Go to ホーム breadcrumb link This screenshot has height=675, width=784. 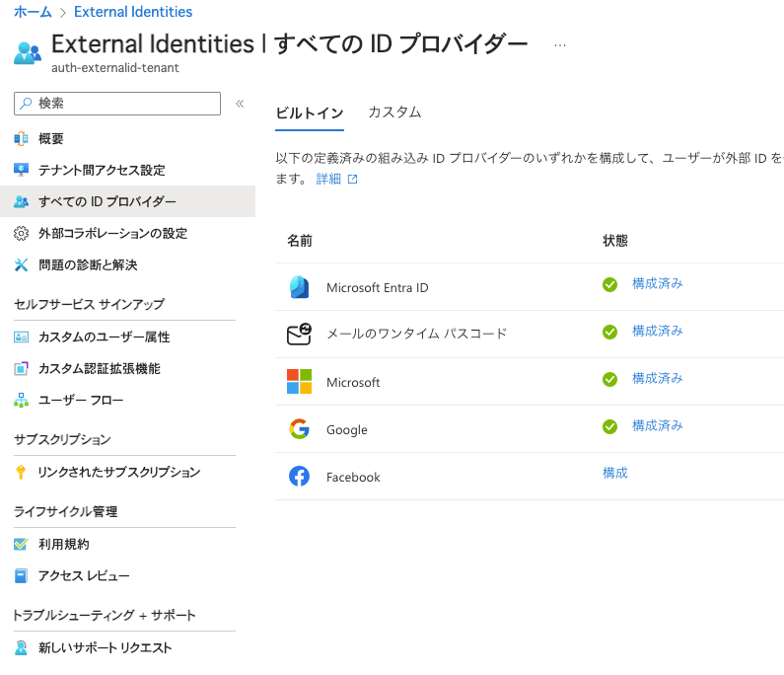[x=33, y=12]
